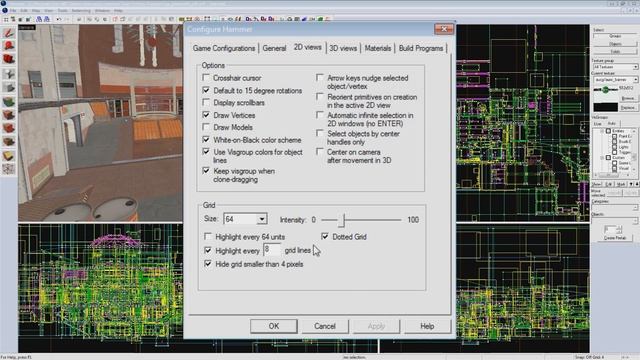Open the Instancing menu
Viewport: 640px width, 360px height.
click(x=81, y=10)
